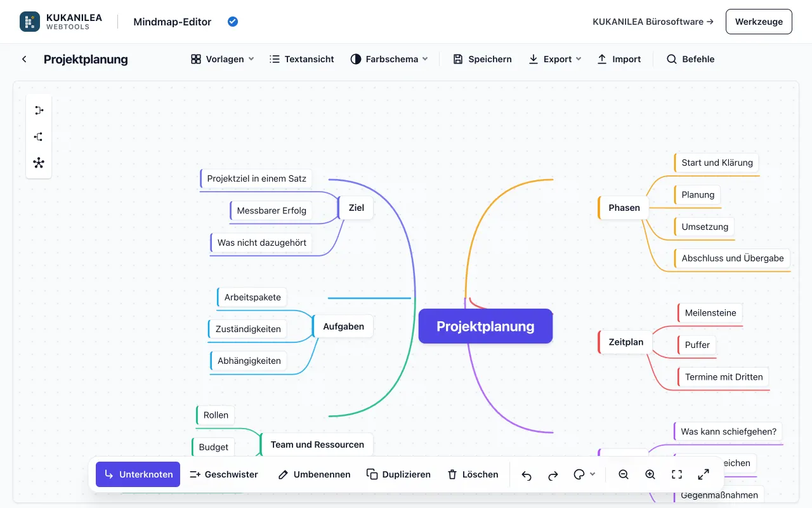Image resolution: width=812 pixels, height=508 pixels.
Task: Select the Zeitplan branch node
Action: (625, 342)
